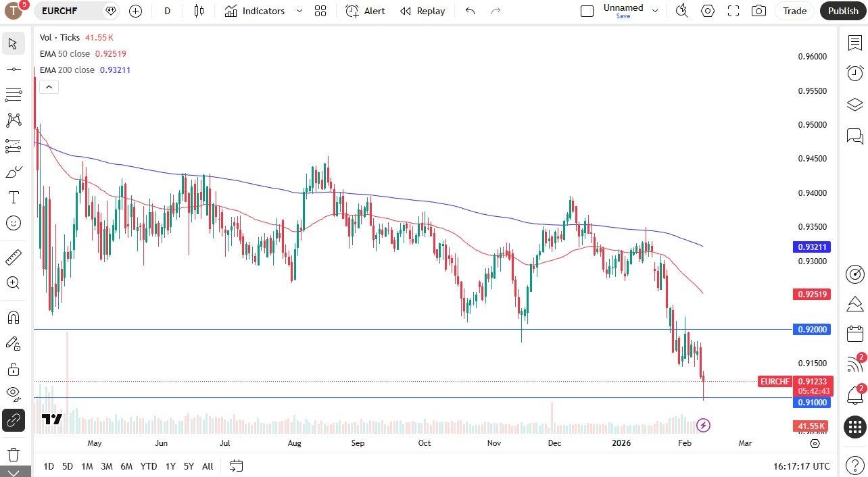Collapse the indicator legend with the chevron

click(x=49, y=86)
